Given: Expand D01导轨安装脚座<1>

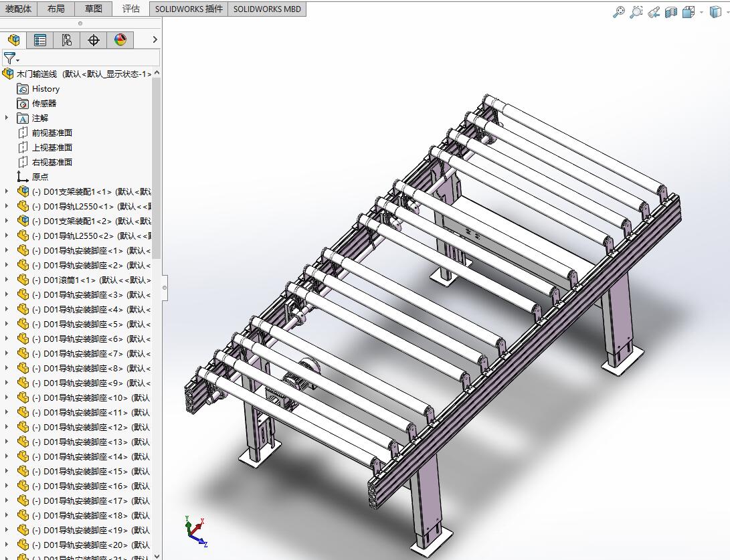Looking at the screenshot, I should tap(7, 250).
